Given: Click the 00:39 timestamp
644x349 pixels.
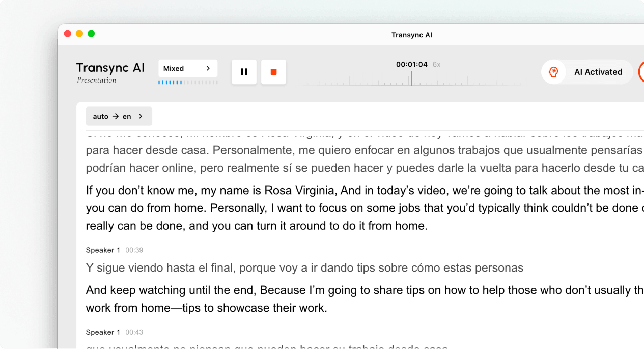Looking at the screenshot, I should pos(134,250).
